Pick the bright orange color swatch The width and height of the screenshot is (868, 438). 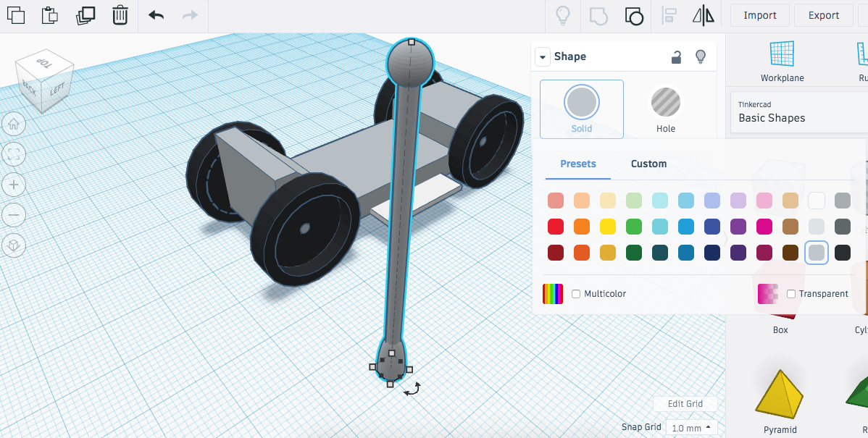click(x=582, y=227)
